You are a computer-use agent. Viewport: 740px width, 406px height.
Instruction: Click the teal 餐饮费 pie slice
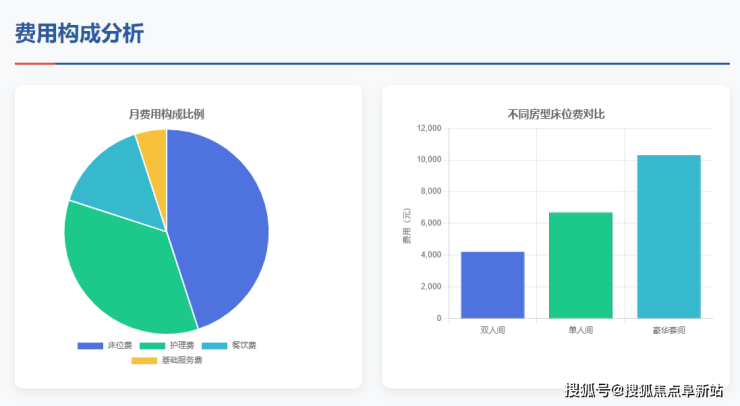click(x=110, y=175)
